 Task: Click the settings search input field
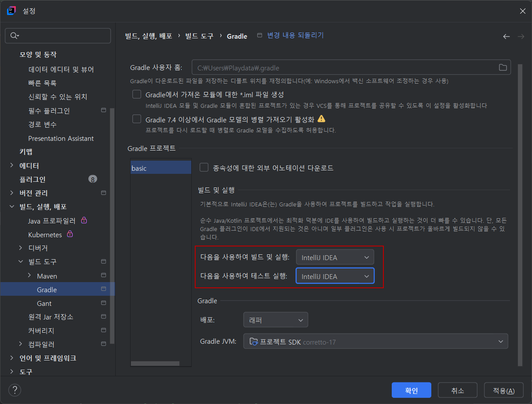coord(58,36)
